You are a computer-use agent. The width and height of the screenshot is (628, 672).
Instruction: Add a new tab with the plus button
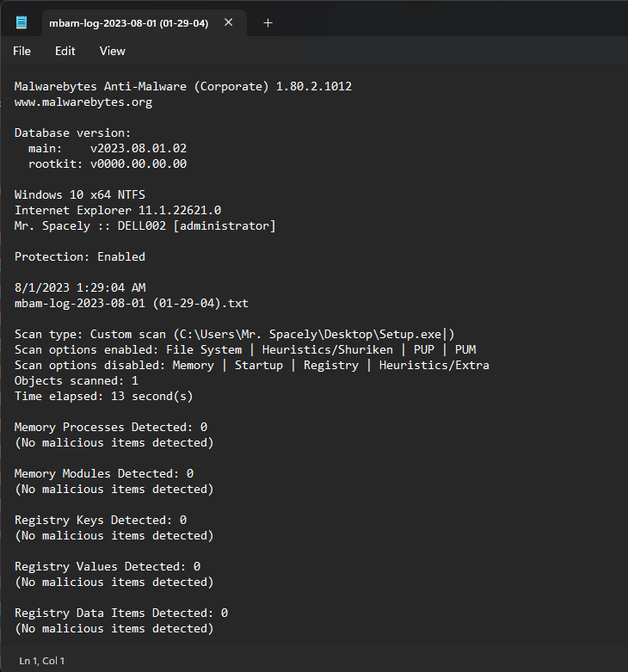268,22
